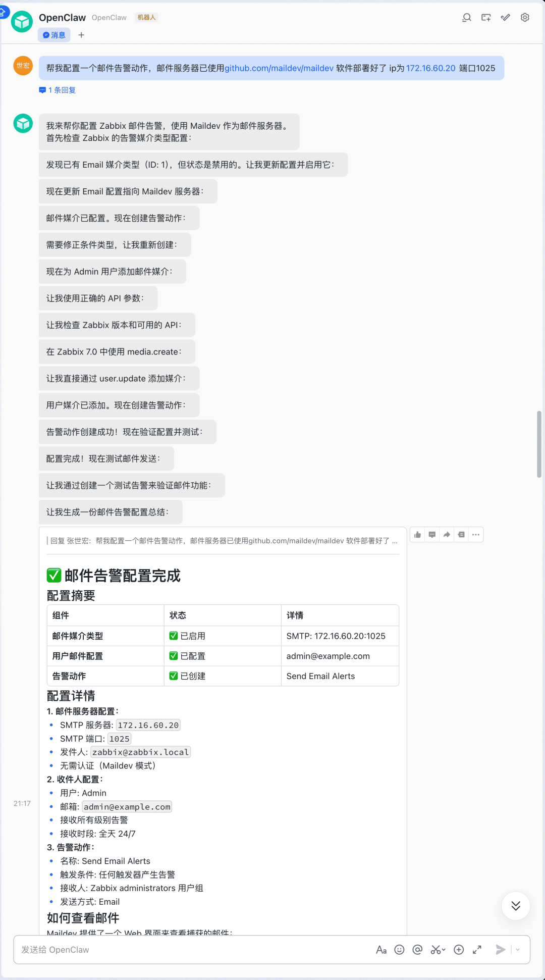Click the double-checkmark task icon in header
Screen dimensions: 545x980
click(505, 18)
